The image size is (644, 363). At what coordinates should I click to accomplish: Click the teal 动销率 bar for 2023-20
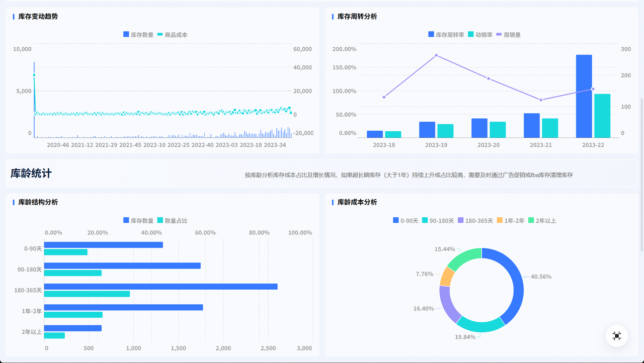click(498, 130)
